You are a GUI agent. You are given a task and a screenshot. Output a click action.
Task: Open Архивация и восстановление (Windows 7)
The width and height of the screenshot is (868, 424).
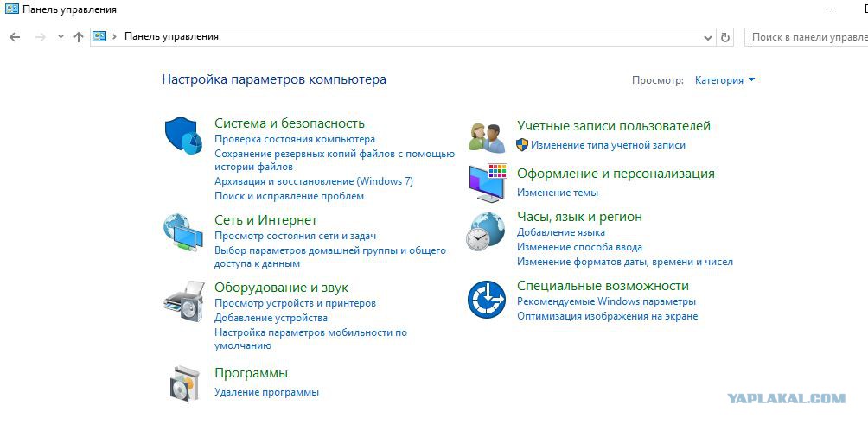pyautogui.click(x=313, y=181)
